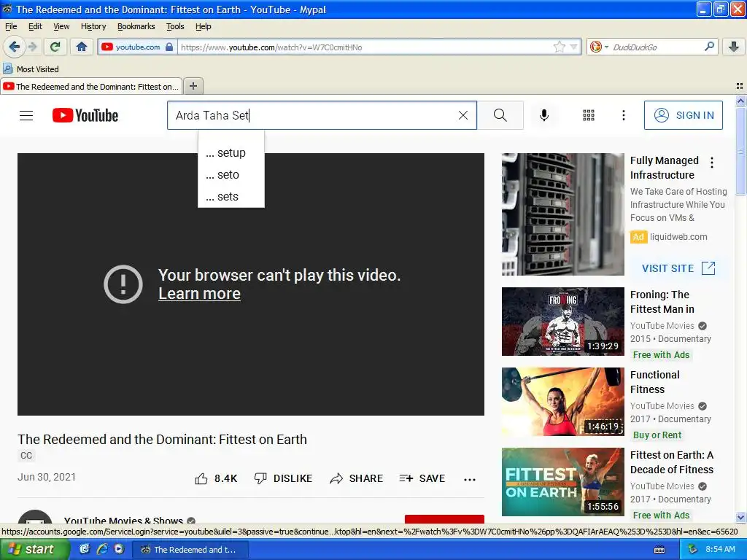Open the Bookmarks menu

136,26
